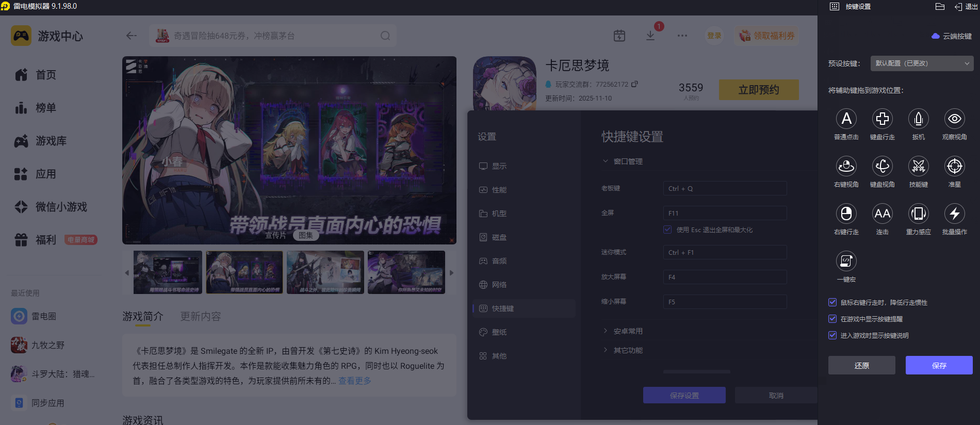
Task: Select the 观察视角 eye view tool
Action: coord(955,119)
